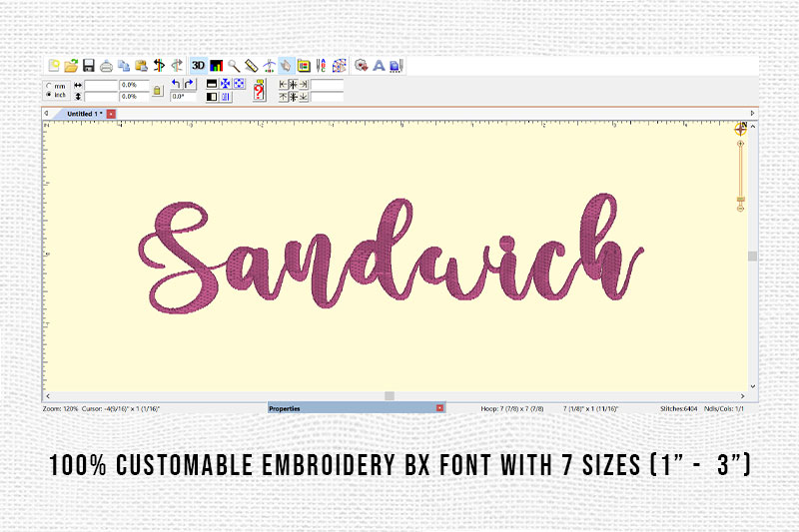The width and height of the screenshot is (799, 532).
Task: Close the Properties panel
Action: 439,408
